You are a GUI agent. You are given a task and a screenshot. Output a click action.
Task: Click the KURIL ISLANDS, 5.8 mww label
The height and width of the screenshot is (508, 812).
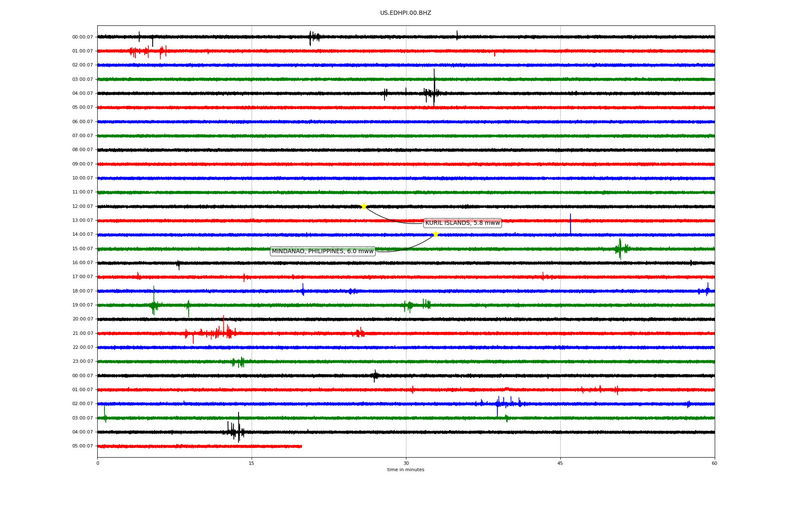pyautogui.click(x=462, y=223)
